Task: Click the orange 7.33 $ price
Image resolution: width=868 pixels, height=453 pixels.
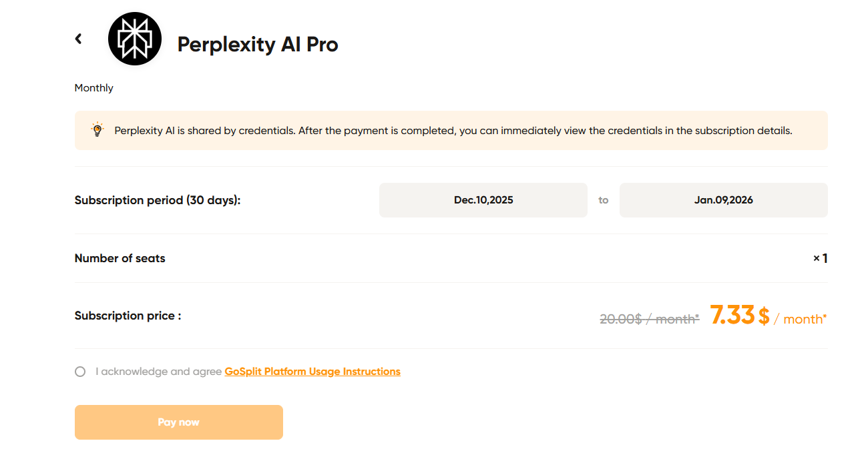Action: 739,316
